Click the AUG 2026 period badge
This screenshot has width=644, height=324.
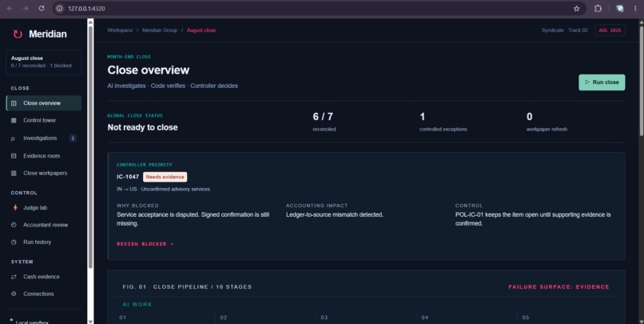(610, 30)
